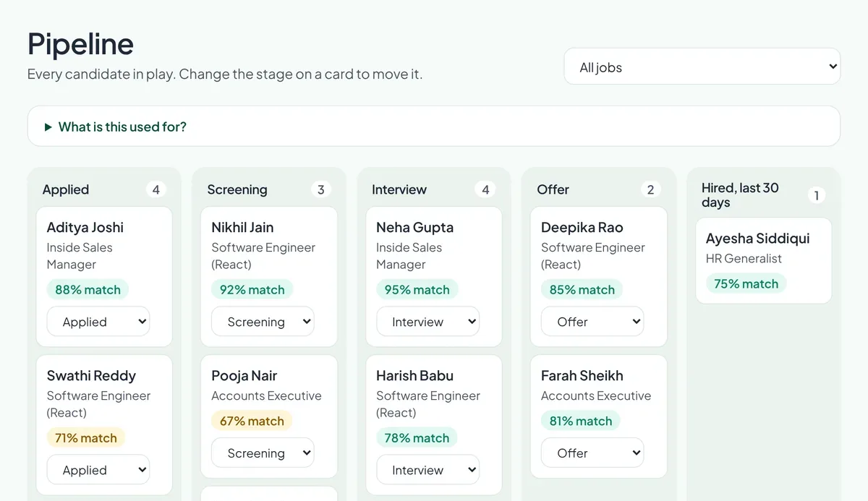
Task: Open Nikhil Jain's Screening stage dropdown
Action: (263, 322)
